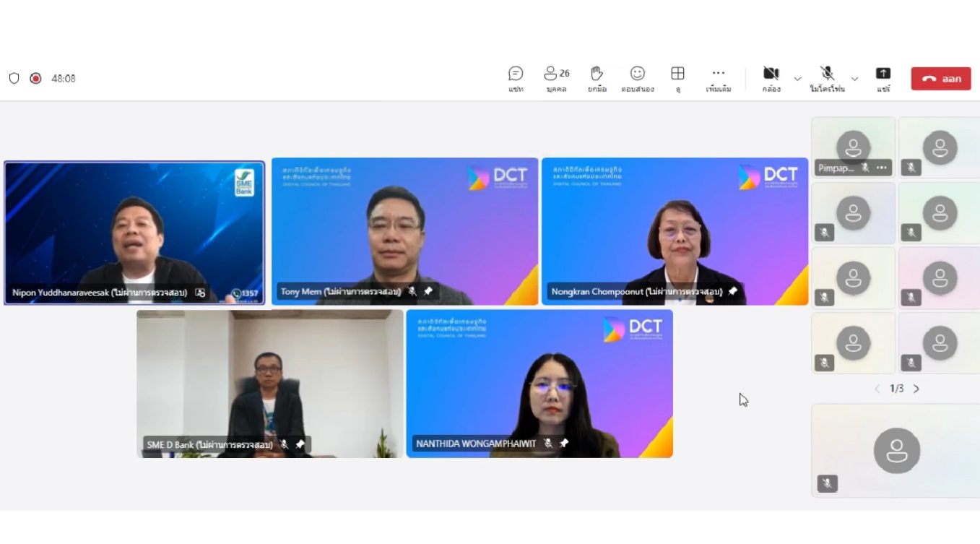Go to next participants page arrow
Image resolution: width=980 pixels, height=544 pixels.
coord(916,389)
